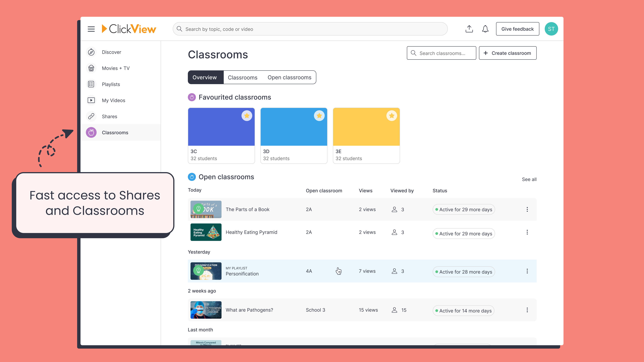Screen dimensions: 644x362
Task: Toggle the 3D classroom favourite star
Action: [x=319, y=116]
